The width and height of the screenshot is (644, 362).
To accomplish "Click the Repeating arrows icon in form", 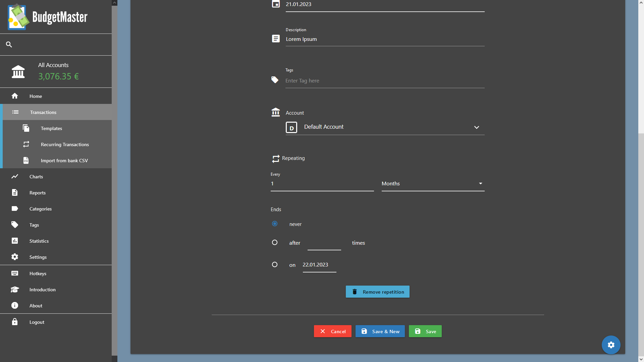I will (276, 159).
